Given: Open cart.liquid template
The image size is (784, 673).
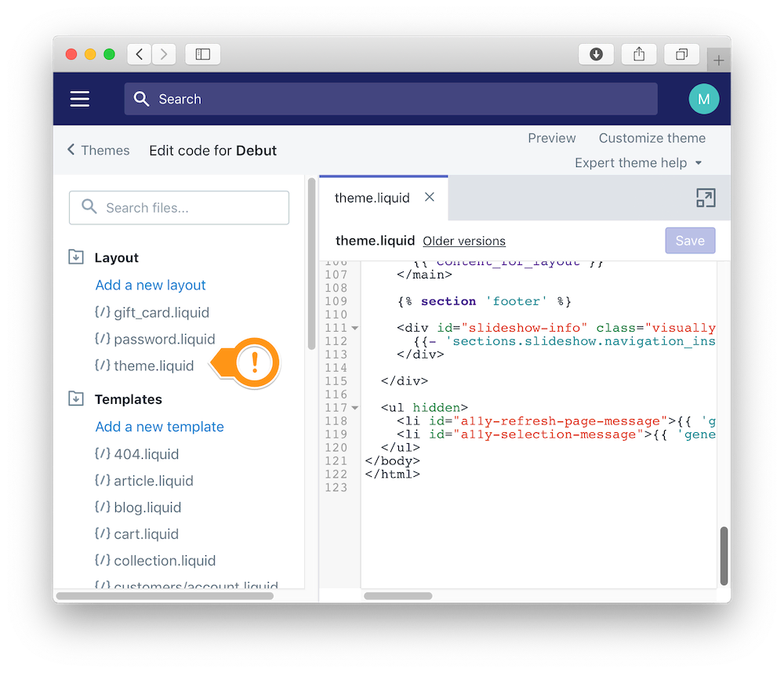Looking at the screenshot, I should [136, 534].
